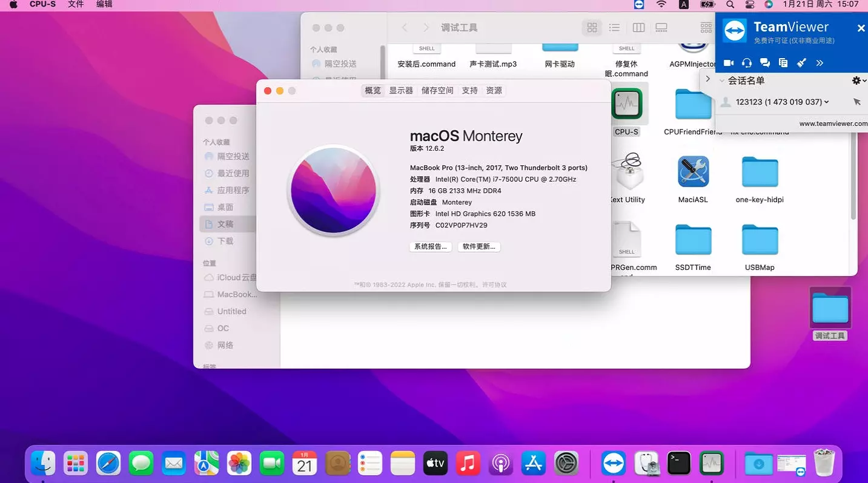This screenshot has width=868, height=483.
Task: Collapse the 会话名单 session list
Action: [721, 79]
